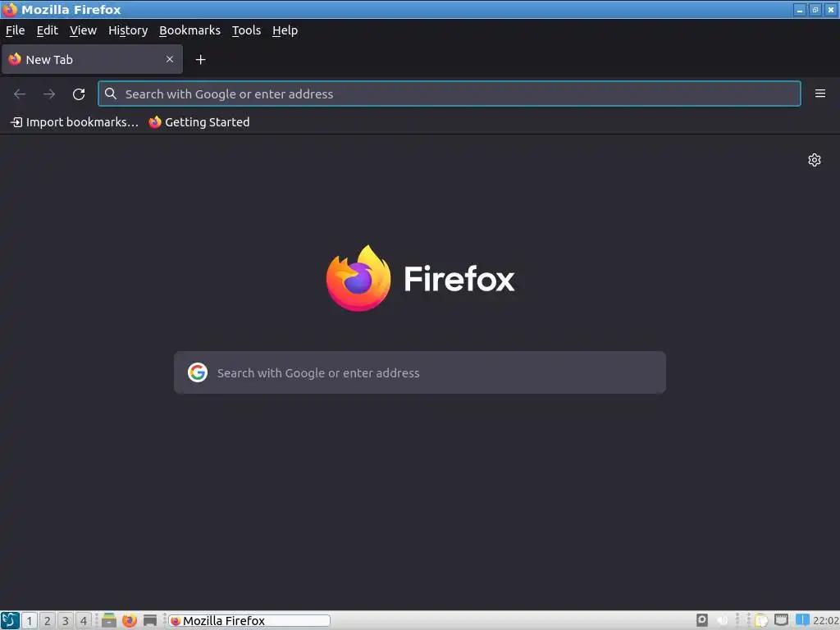Open the Getting Started bookmark
Image resolution: width=840 pixels, height=630 pixels.
(x=199, y=122)
